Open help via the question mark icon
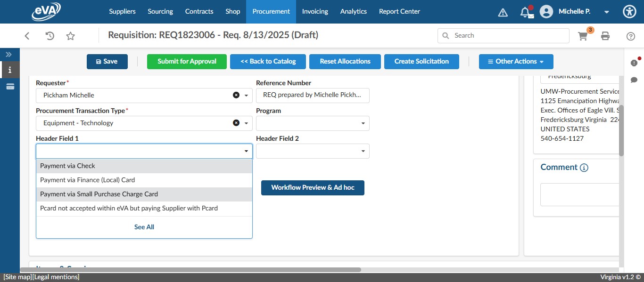Image resolution: width=644 pixels, height=282 pixels. (x=630, y=35)
